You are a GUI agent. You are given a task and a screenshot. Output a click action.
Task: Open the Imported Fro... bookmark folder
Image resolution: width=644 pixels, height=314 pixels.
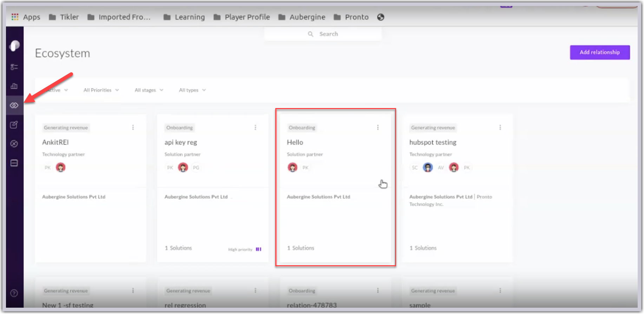[119, 17]
